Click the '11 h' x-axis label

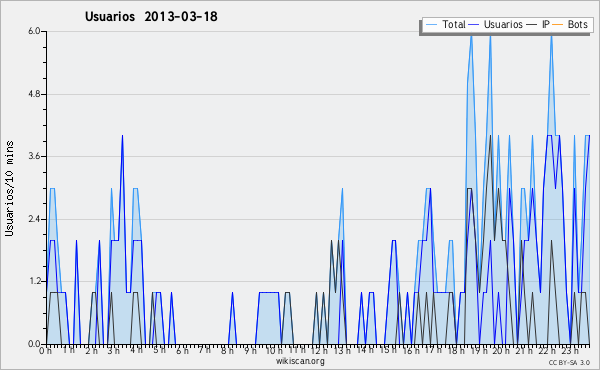tap(297, 349)
